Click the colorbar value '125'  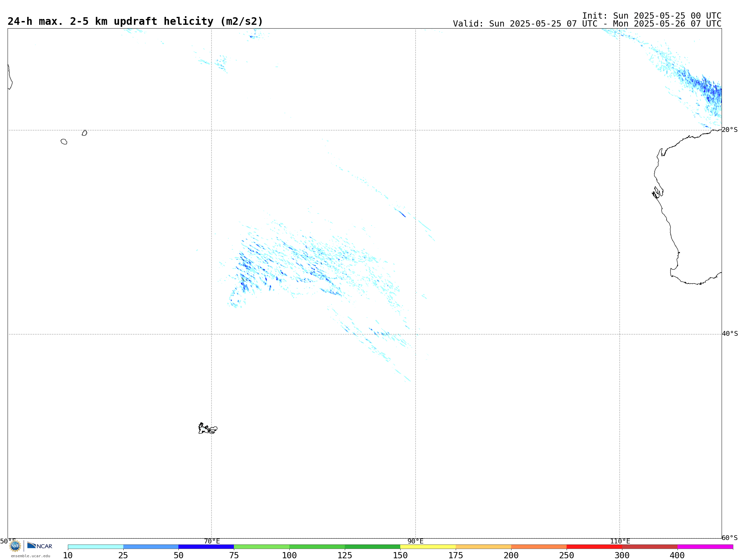click(x=345, y=556)
